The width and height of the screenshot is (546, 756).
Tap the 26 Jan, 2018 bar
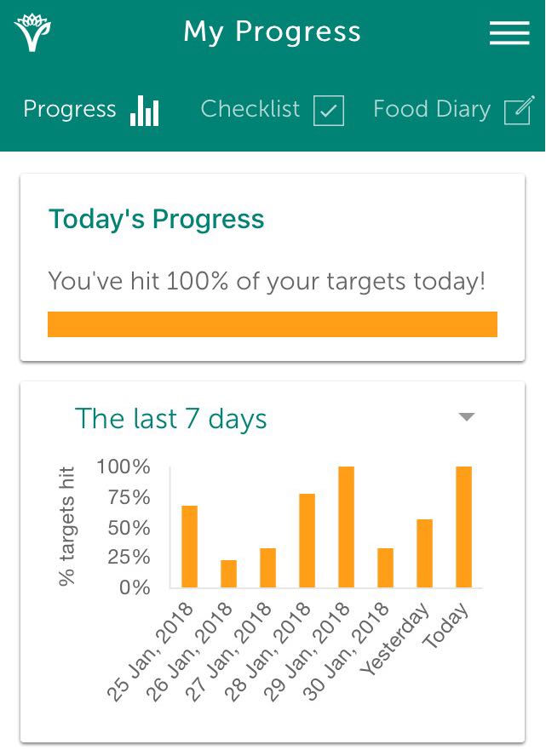pyautogui.click(x=228, y=574)
